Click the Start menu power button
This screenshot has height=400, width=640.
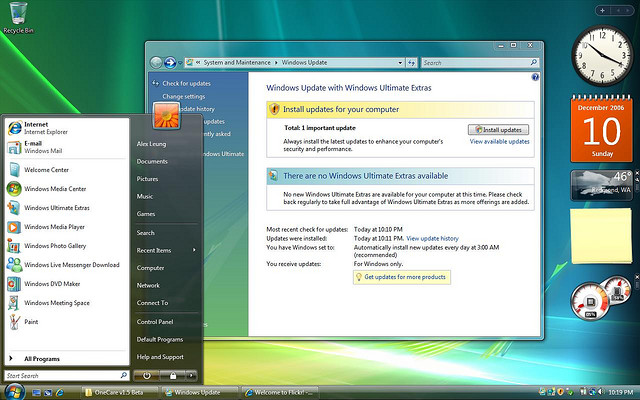point(147,376)
